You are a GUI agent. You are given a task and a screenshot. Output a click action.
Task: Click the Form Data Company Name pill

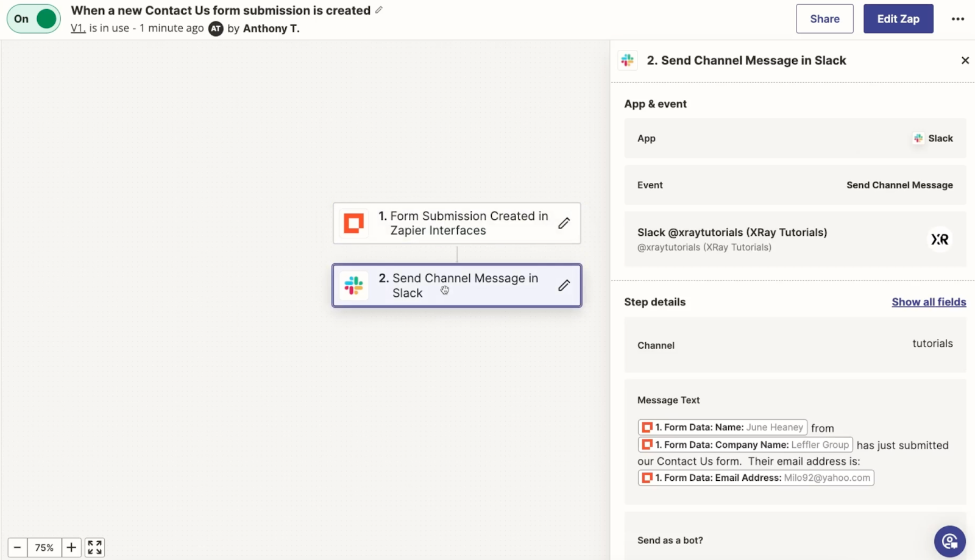745,445
